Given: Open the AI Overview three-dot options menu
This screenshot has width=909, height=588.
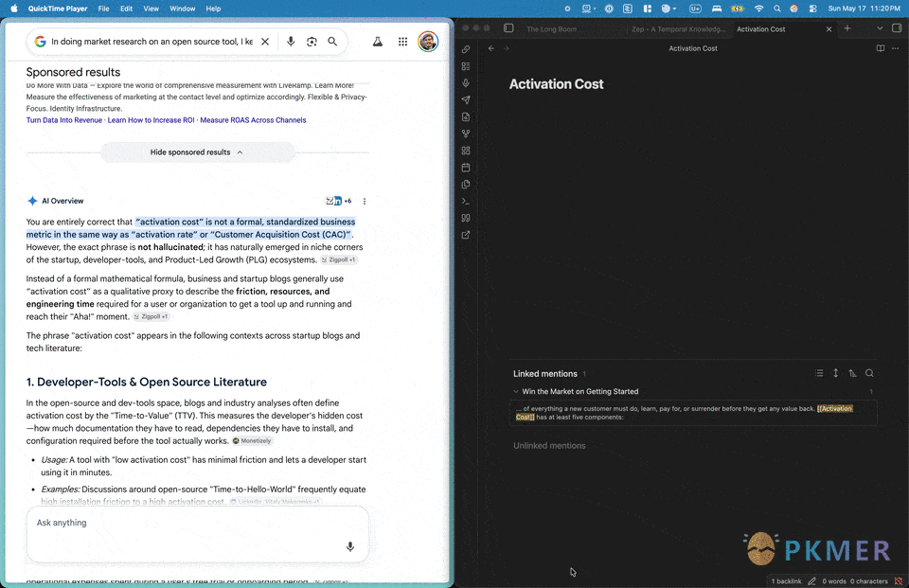Looking at the screenshot, I should 364,202.
